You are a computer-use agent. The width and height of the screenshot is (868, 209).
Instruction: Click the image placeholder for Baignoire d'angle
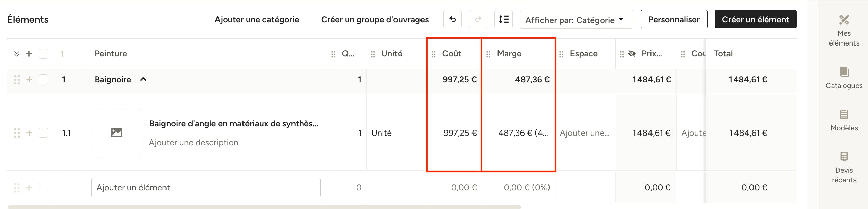pyautogui.click(x=117, y=132)
